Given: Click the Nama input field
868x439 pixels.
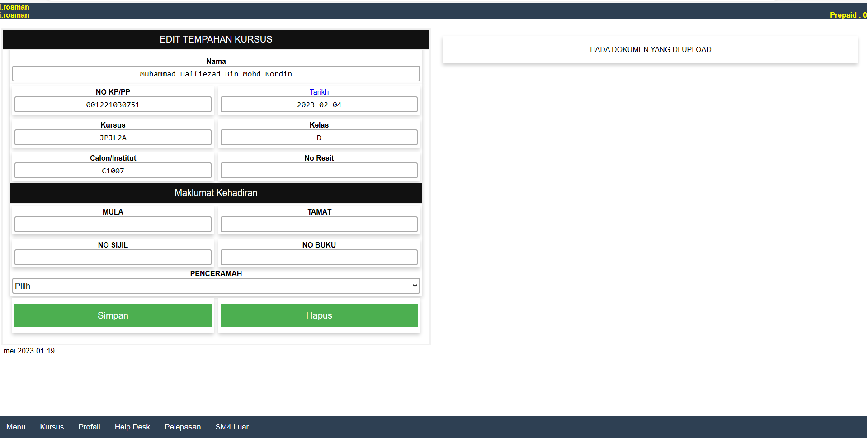Looking at the screenshot, I should tap(216, 74).
